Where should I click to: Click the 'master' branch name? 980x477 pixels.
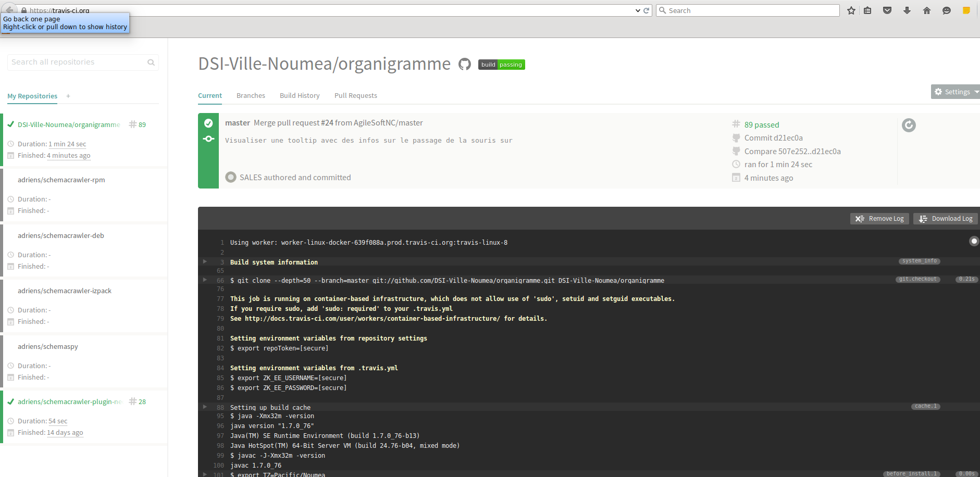point(238,123)
